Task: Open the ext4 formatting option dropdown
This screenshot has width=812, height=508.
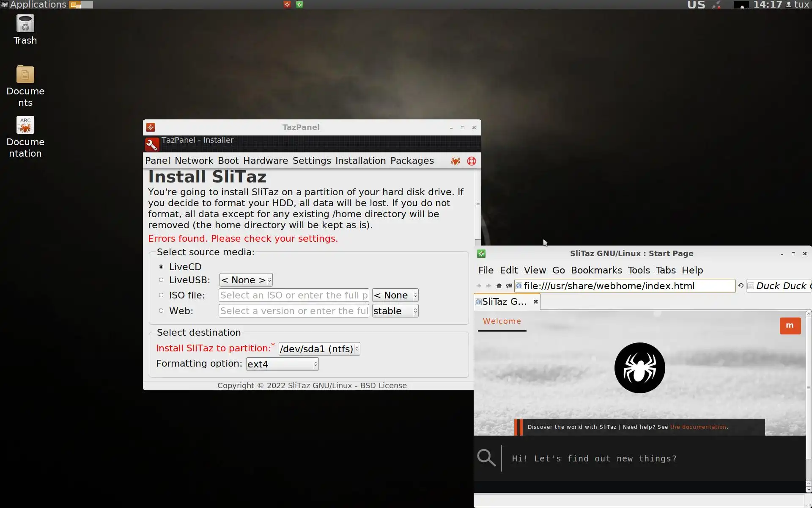Action: point(282,364)
